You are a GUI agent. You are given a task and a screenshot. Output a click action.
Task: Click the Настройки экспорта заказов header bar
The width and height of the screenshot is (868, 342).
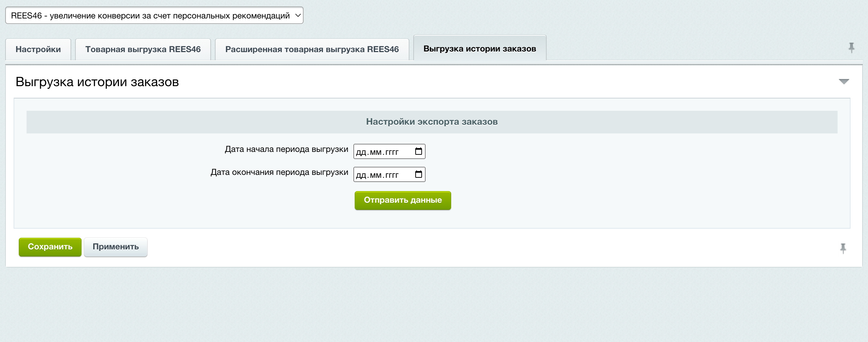tap(431, 122)
